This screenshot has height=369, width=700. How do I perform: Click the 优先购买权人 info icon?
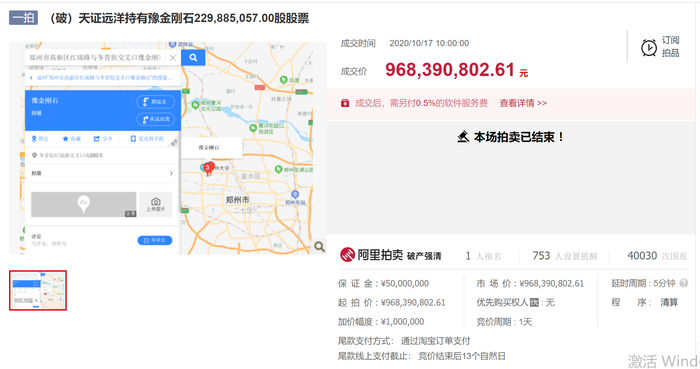click(534, 303)
